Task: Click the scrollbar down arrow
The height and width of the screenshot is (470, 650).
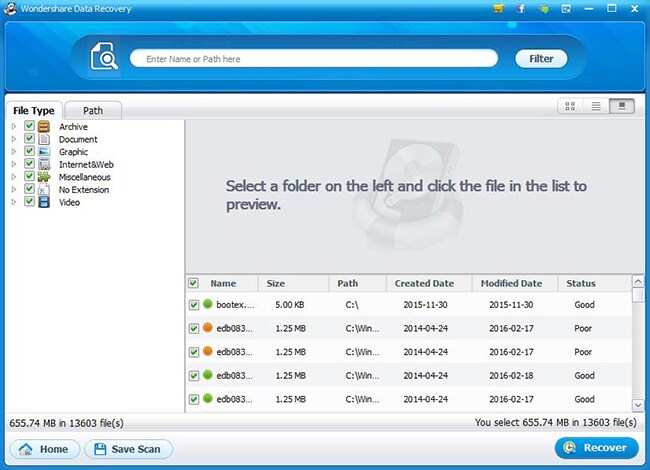Action: [x=638, y=405]
